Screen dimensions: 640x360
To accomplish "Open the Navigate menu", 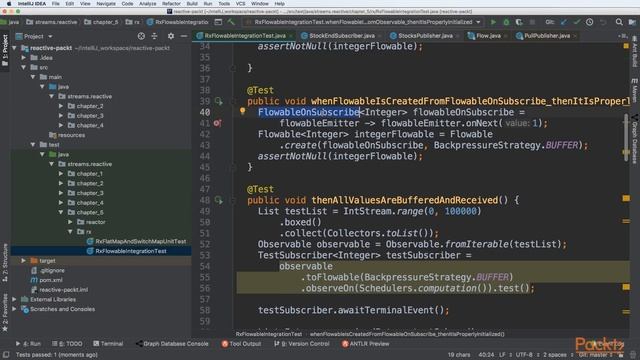I will (x=106, y=4).
